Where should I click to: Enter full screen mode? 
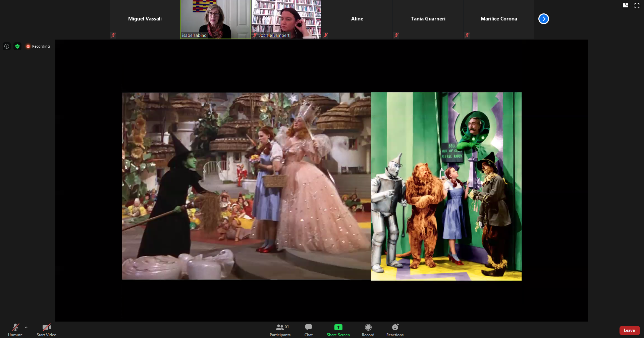pyautogui.click(x=637, y=5)
